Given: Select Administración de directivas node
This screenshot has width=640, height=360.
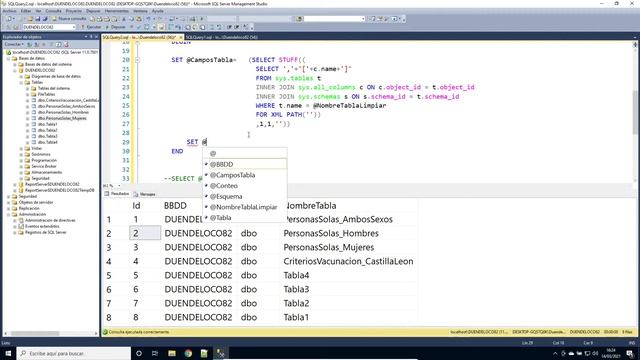Looking at the screenshot, I should [x=50, y=220].
